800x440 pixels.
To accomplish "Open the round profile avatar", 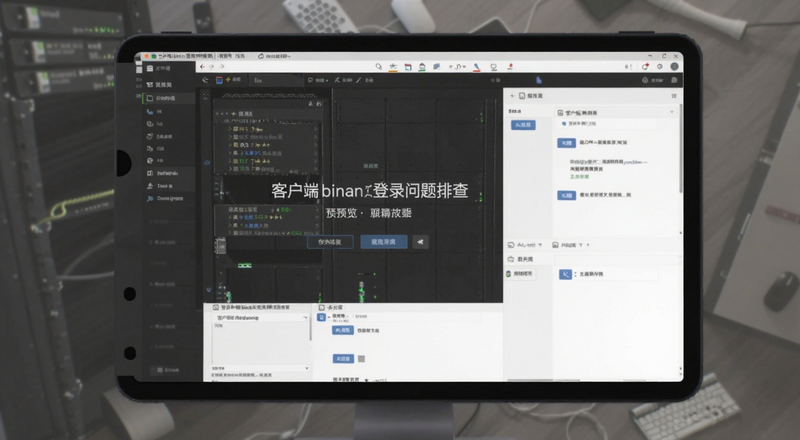I will 674,66.
